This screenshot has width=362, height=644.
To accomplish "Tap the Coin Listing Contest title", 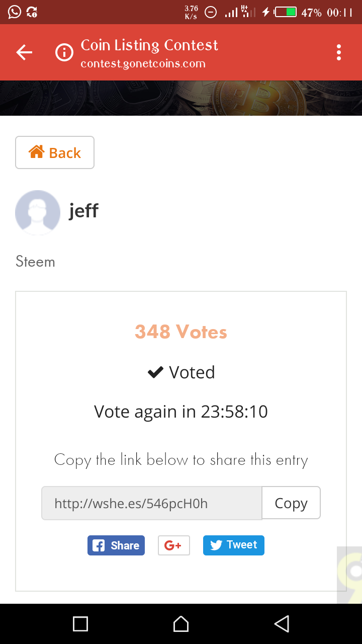I will tap(149, 45).
